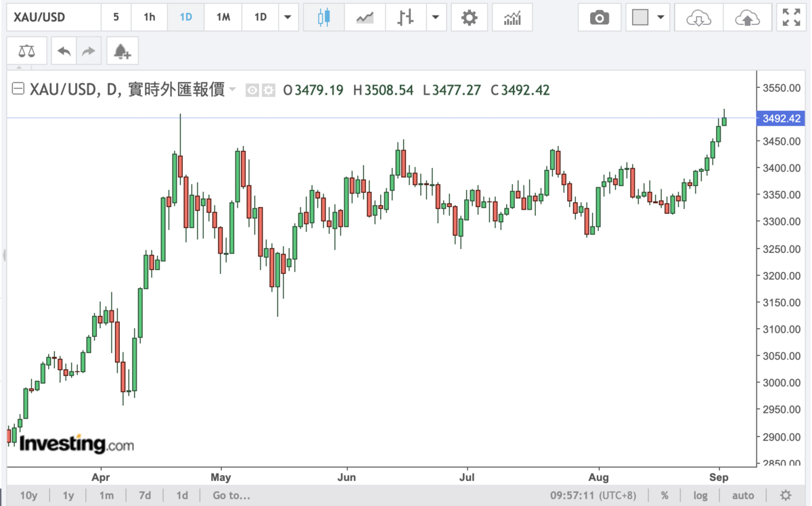The image size is (812, 506).
Task: Click the low value L3477.27
Action: tap(452, 90)
